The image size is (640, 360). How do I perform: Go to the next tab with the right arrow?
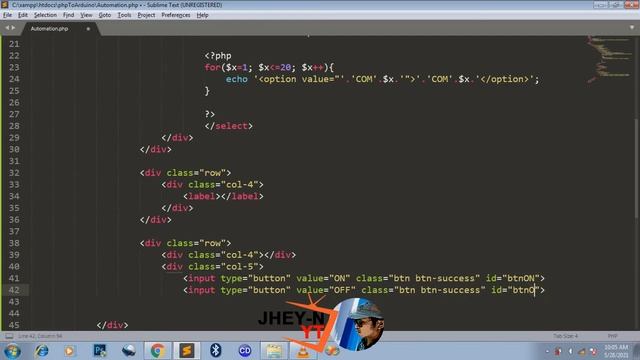[13, 28]
